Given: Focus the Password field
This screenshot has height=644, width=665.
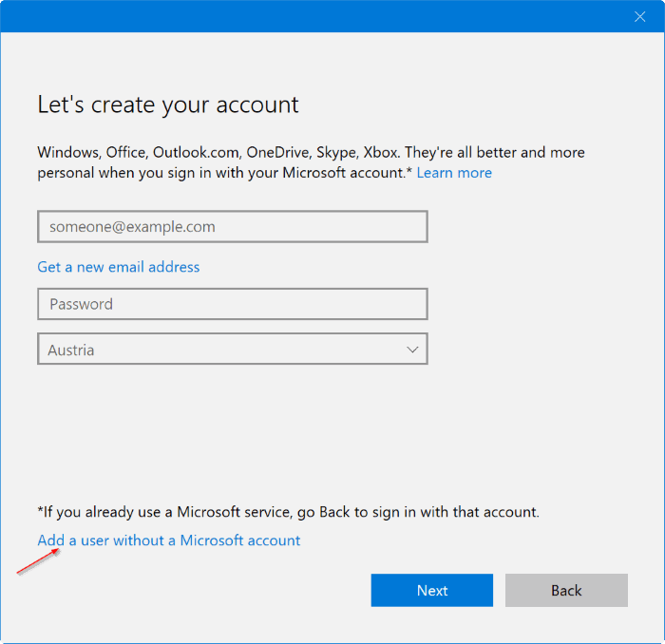Looking at the screenshot, I should point(233,304).
